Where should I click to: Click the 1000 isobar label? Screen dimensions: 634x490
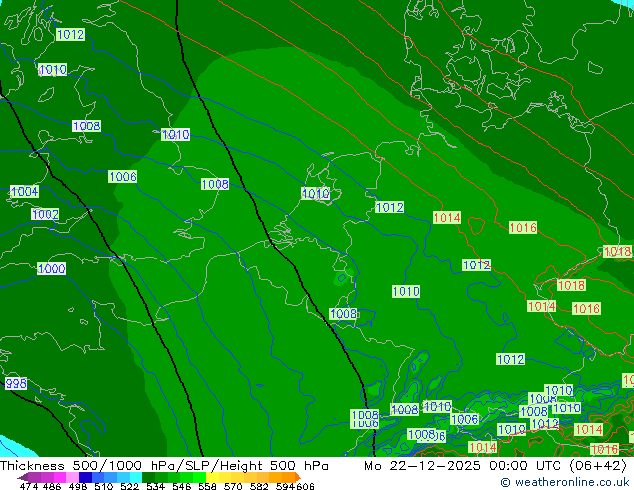click(51, 268)
